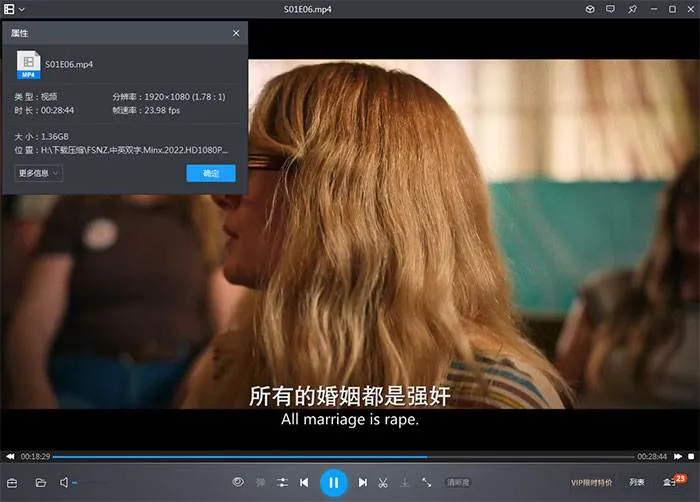Open the playback settings sliders icon
700x502 pixels.
click(x=282, y=482)
